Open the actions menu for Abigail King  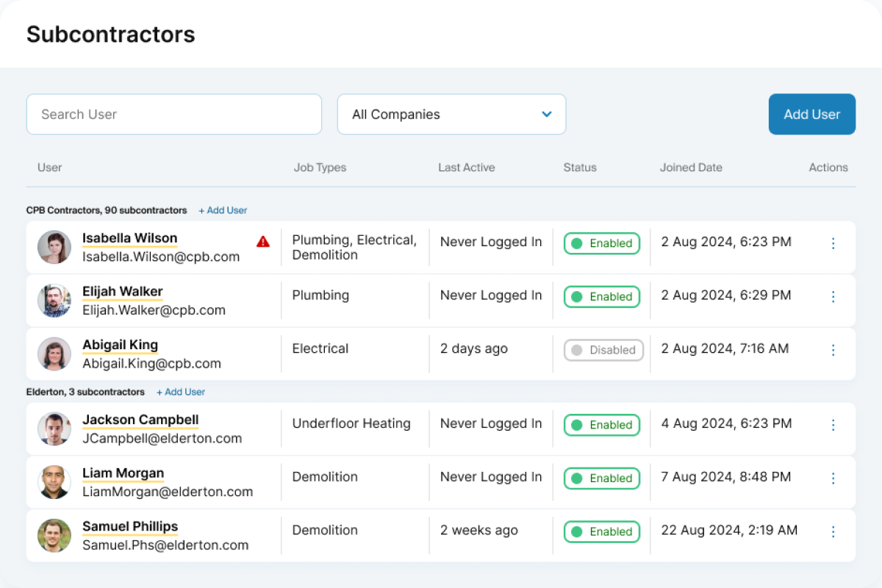tap(833, 350)
